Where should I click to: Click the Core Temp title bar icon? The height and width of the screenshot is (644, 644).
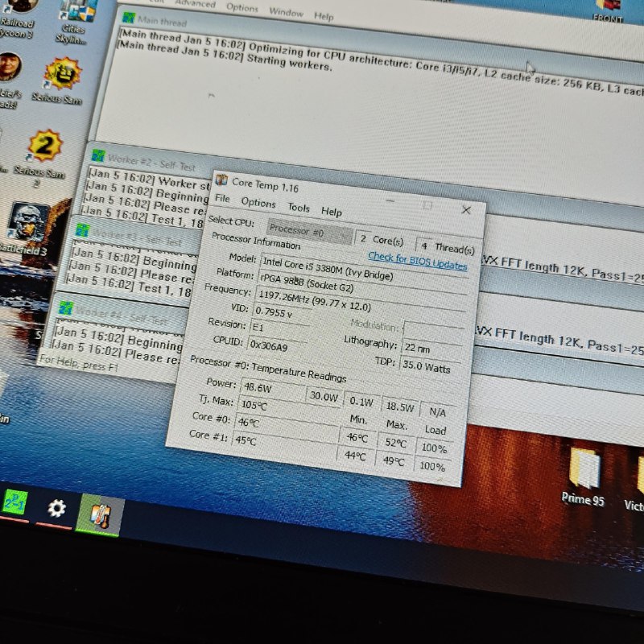point(222,180)
